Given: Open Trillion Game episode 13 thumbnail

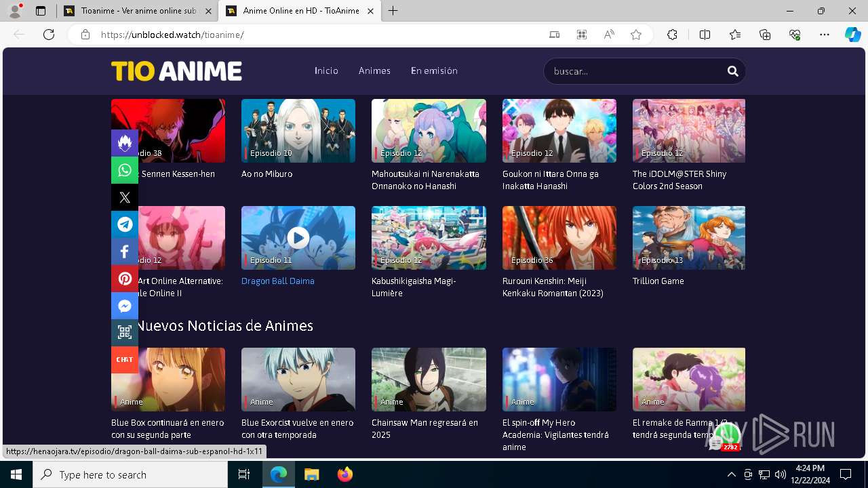Looking at the screenshot, I should click(x=689, y=238).
